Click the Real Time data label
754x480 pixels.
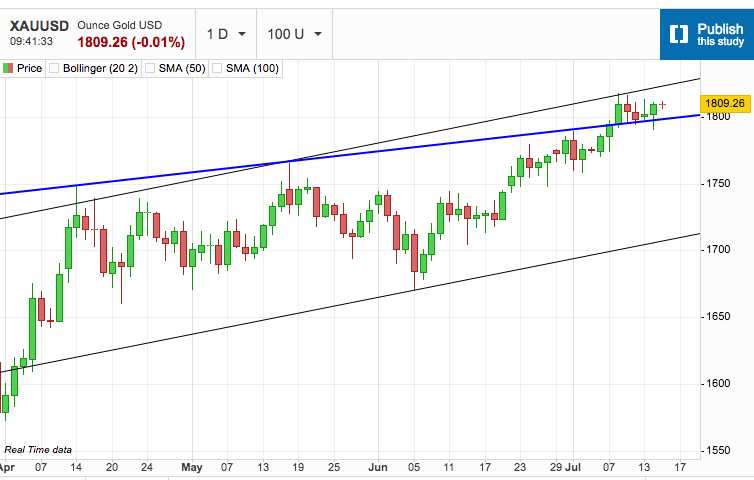coord(38,450)
